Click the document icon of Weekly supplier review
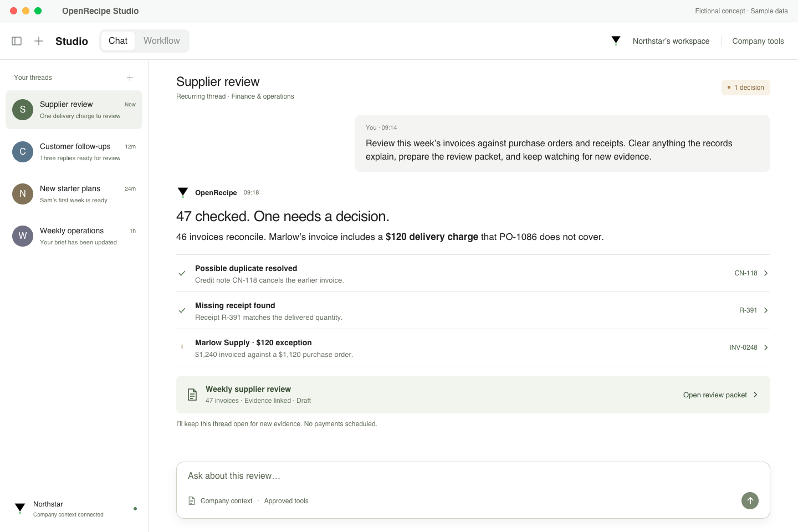Image resolution: width=798 pixels, height=532 pixels. (x=192, y=395)
